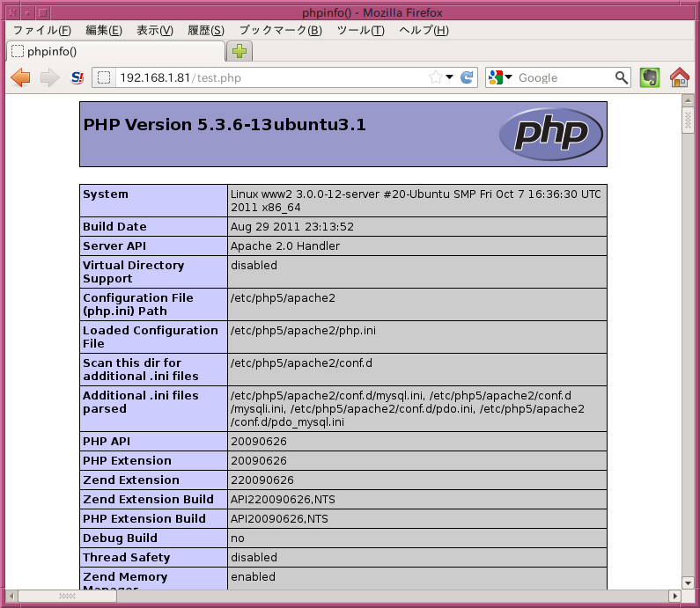Click the grey forward arrow button
700x608 pixels.
coord(49,77)
